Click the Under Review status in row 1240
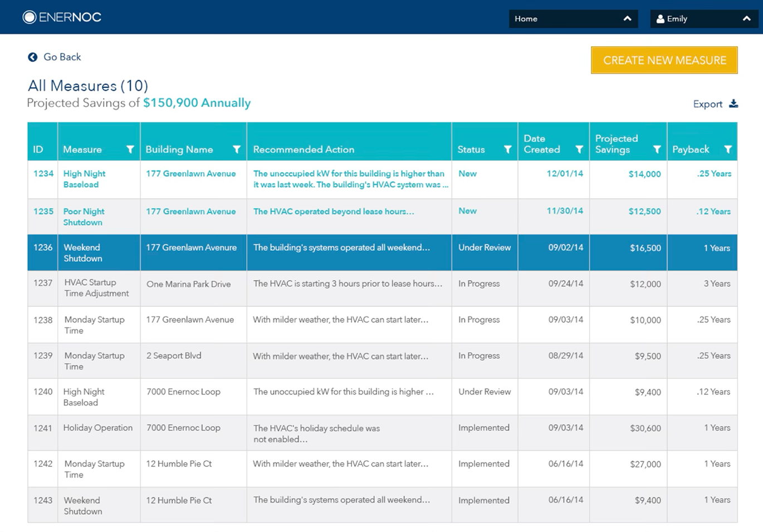 tap(485, 392)
